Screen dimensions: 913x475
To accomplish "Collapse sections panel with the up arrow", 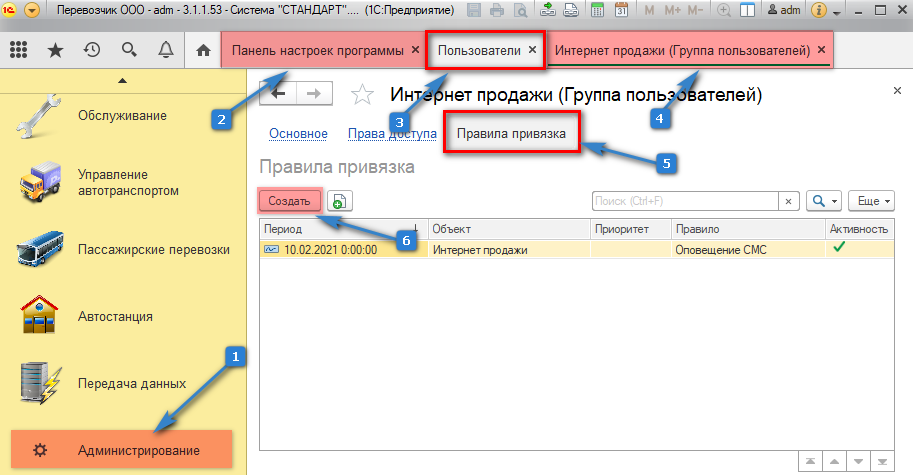I will pos(122,79).
